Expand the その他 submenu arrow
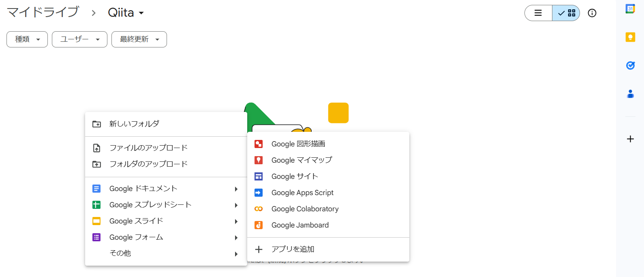Viewport: 644px width, 277px height. click(x=236, y=254)
